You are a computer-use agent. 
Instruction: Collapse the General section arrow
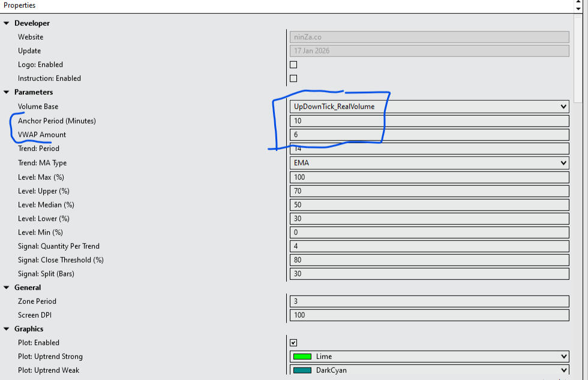click(x=7, y=288)
